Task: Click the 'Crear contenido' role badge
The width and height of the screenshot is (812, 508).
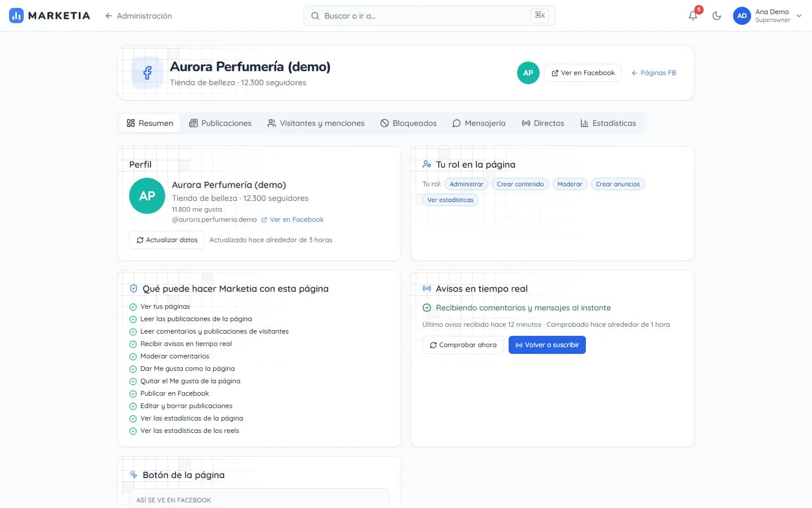Action: click(x=520, y=184)
